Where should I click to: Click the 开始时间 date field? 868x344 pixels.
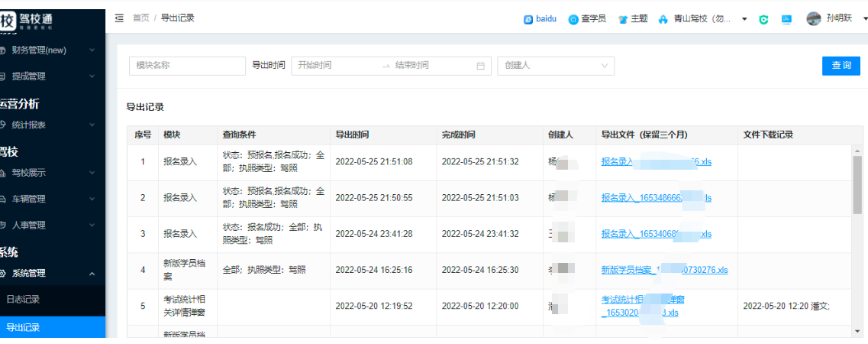pos(335,66)
